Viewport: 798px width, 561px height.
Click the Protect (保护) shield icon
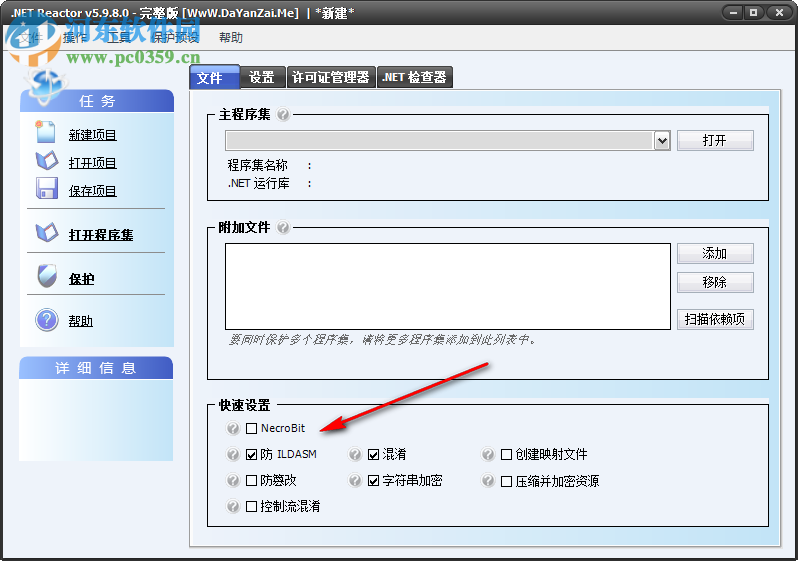click(47, 276)
